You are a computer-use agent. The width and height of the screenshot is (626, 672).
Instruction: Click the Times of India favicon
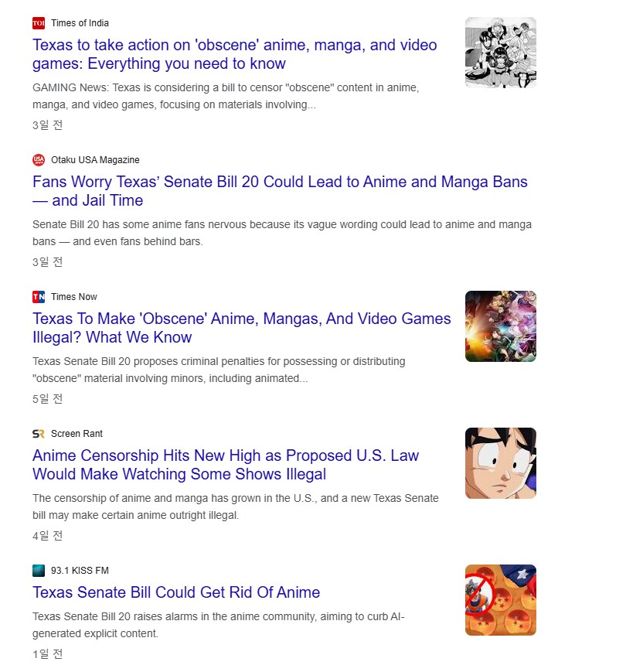click(39, 23)
